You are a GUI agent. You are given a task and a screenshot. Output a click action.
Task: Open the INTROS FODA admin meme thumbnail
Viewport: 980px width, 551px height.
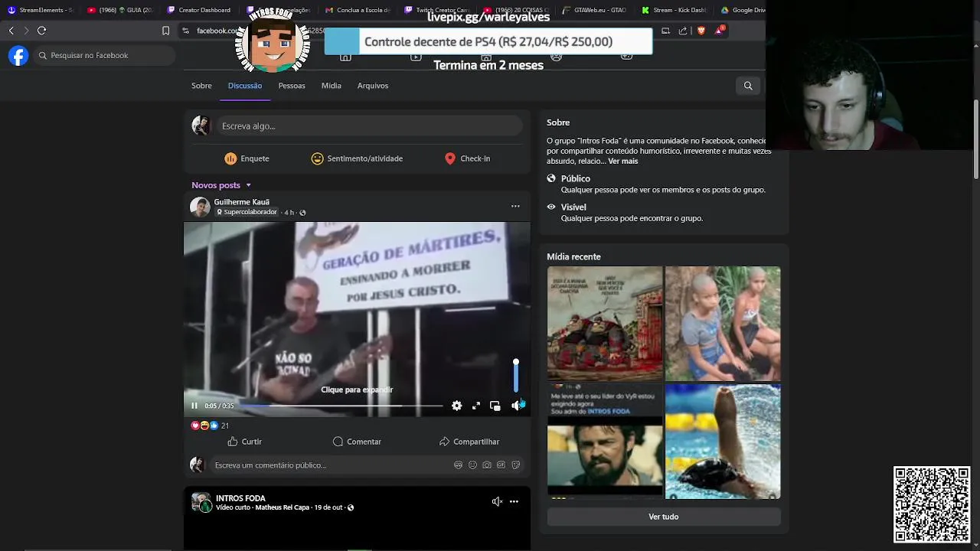pos(605,442)
